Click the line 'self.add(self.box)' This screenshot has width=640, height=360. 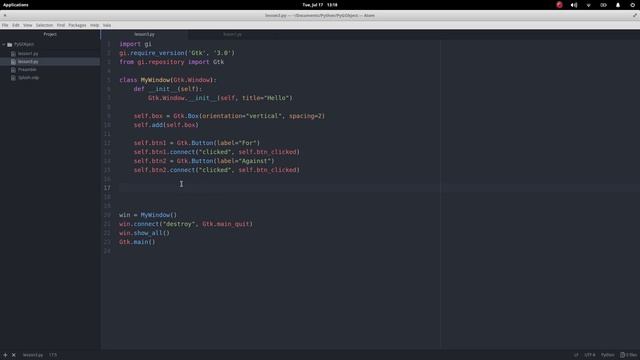click(x=166, y=125)
